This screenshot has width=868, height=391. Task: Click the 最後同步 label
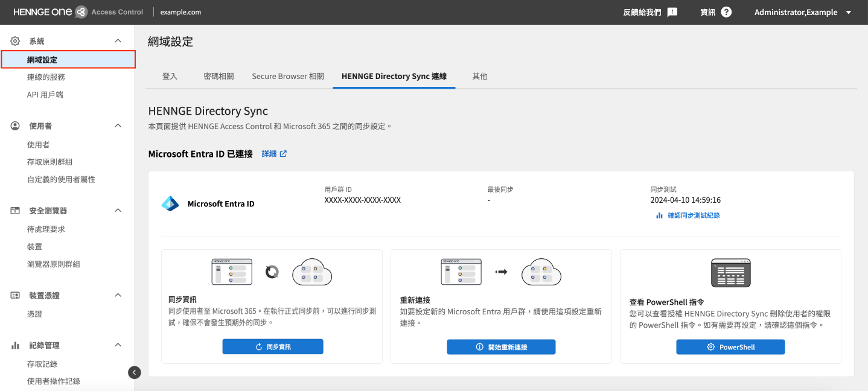click(500, 189)
